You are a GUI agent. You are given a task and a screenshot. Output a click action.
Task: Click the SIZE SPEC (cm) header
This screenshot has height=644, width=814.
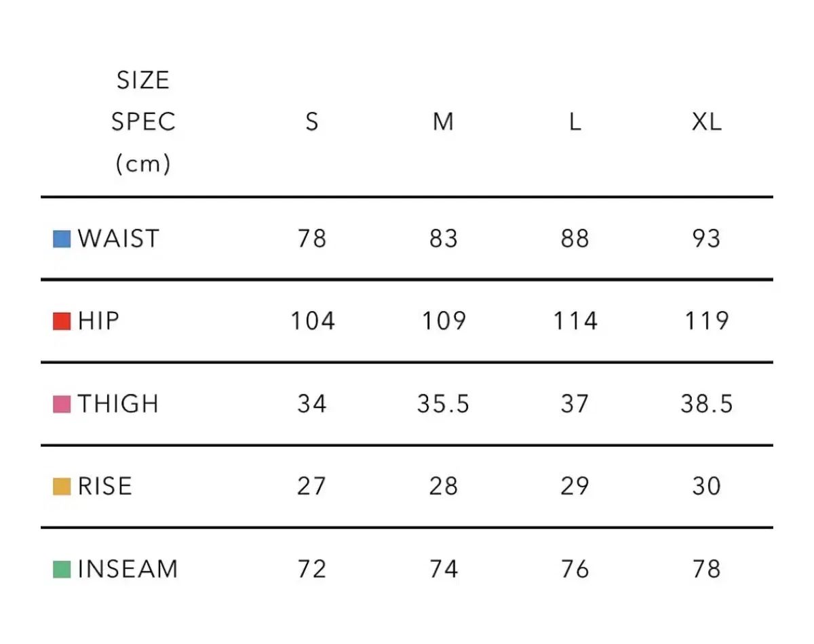[143, 122]
